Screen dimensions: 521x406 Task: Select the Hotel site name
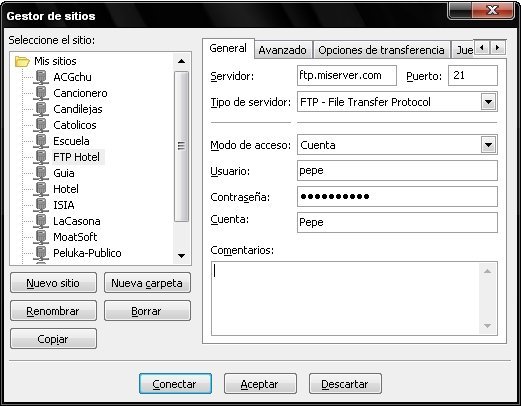point(66,189)
